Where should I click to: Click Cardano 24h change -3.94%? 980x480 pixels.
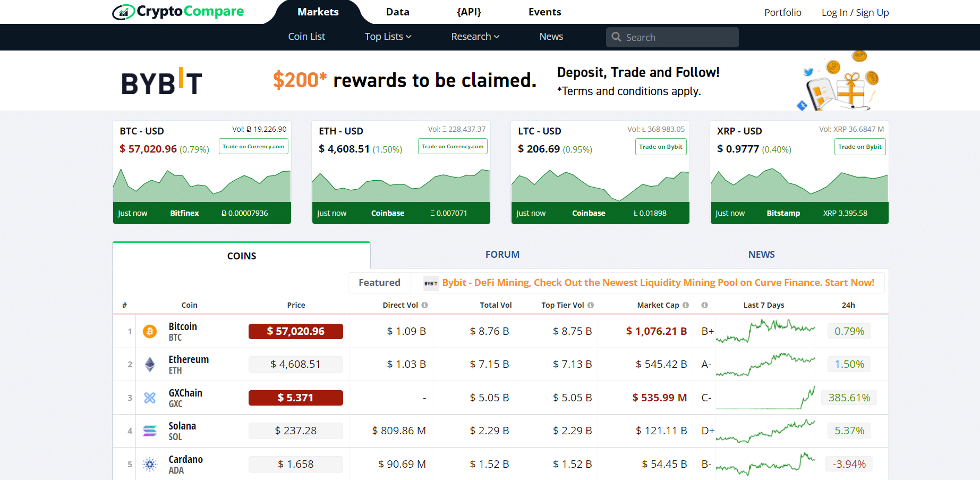click(849, 464)
